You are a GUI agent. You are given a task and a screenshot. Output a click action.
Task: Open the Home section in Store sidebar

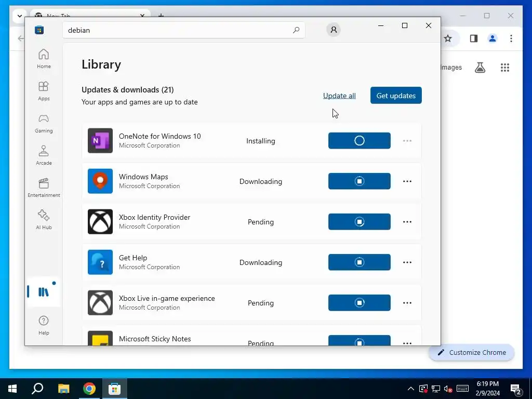click(x=44, y=59)
